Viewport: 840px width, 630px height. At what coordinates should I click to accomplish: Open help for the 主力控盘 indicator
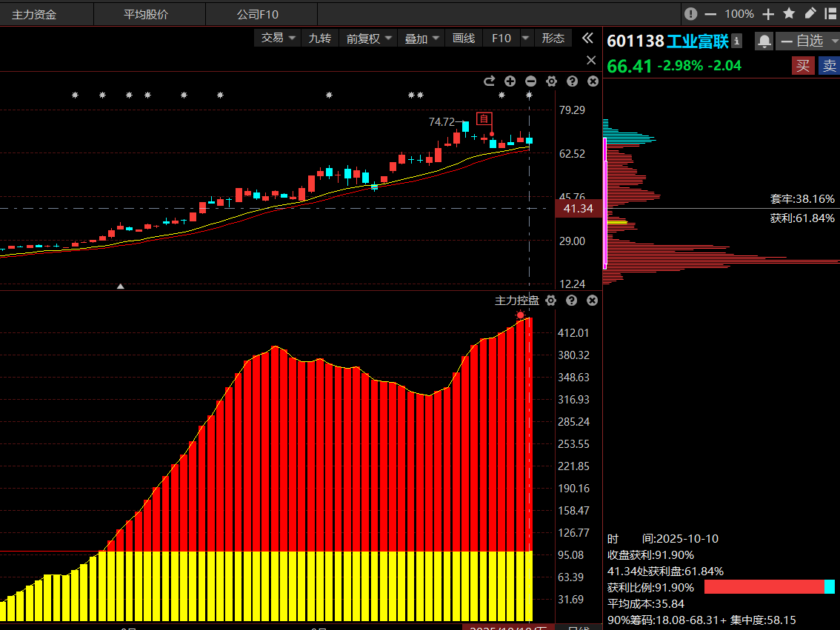pos(571,301)
